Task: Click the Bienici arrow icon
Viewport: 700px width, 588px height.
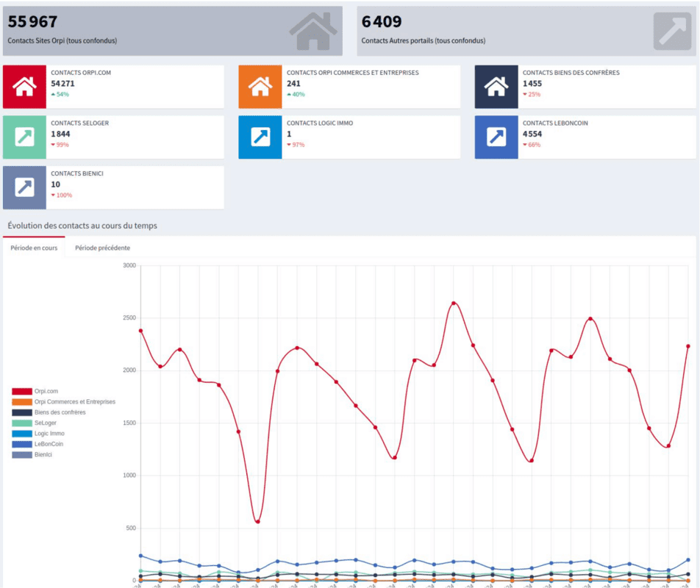Action: (x=25, y=187)
